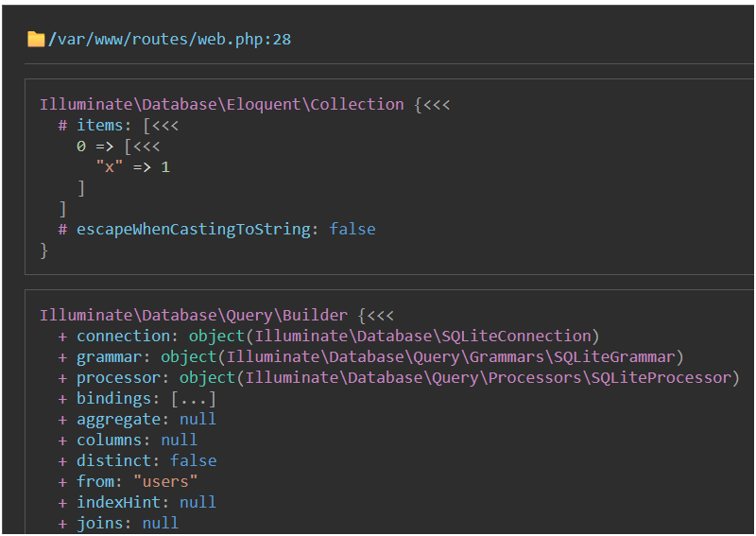Click the joins property null value

(x=160, y=523)
